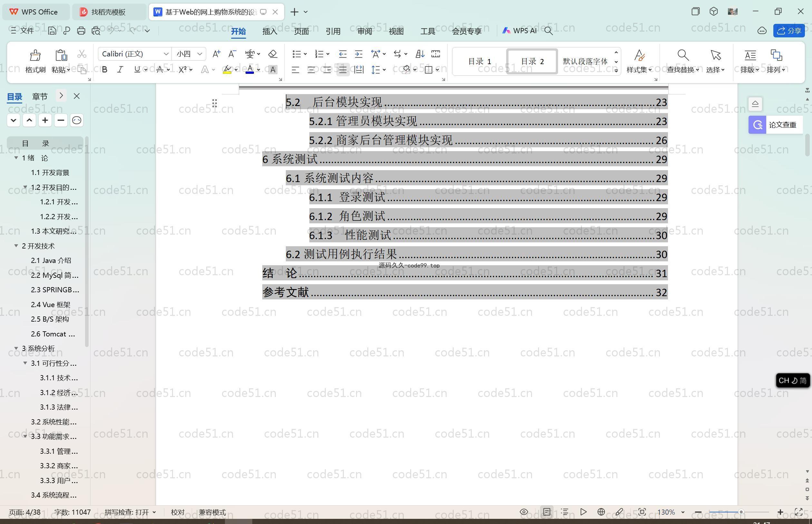Toggle character shading button
812x524 pixels.
click(273, 70)
